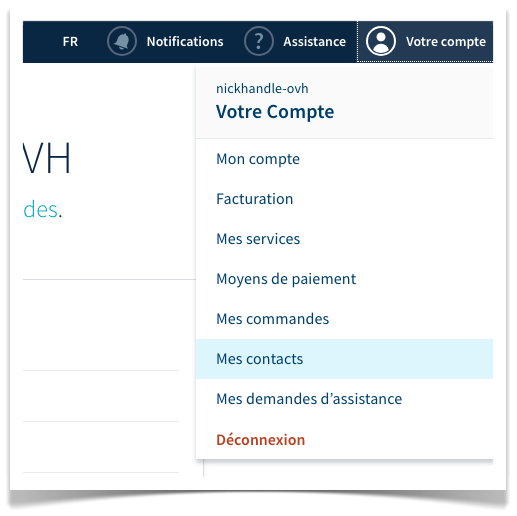Image resolution: width=517 pixels, height=516 pixels.
Task: Click the partial VH page heading
Action: coord(47,158)
